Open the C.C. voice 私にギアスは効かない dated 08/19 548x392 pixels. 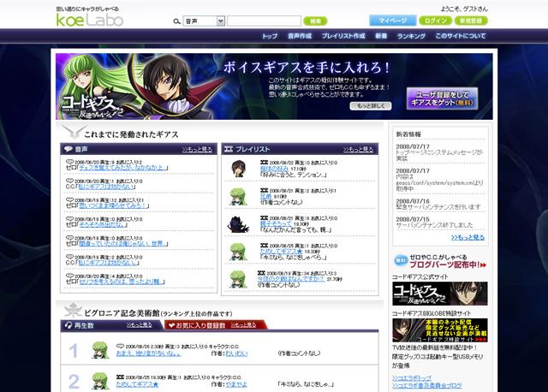point(107,263)
